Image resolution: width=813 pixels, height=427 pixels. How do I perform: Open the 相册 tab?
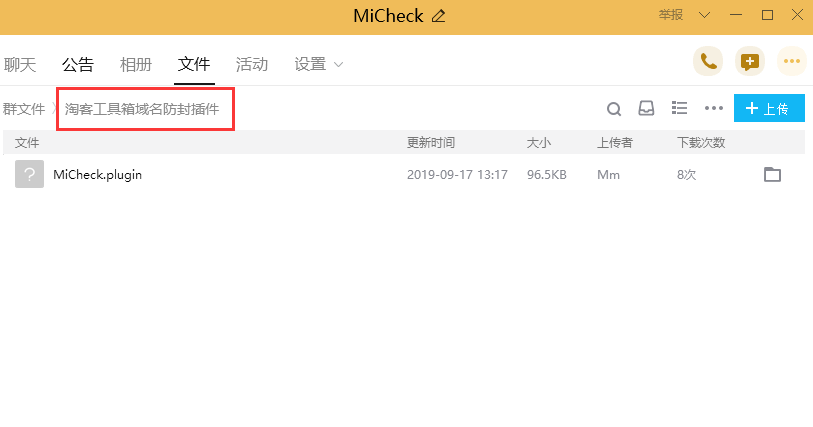click(136, 65)
